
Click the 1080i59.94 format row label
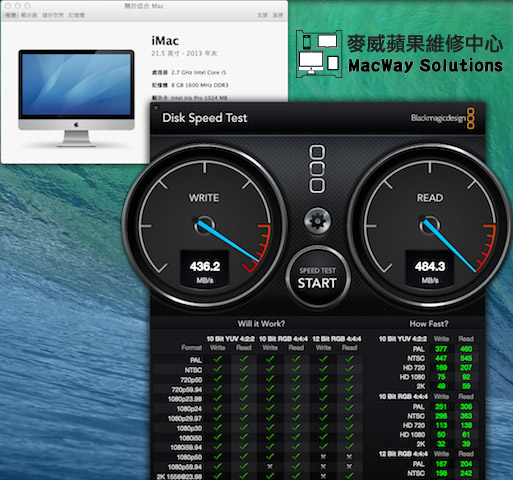tap(186, 447)
